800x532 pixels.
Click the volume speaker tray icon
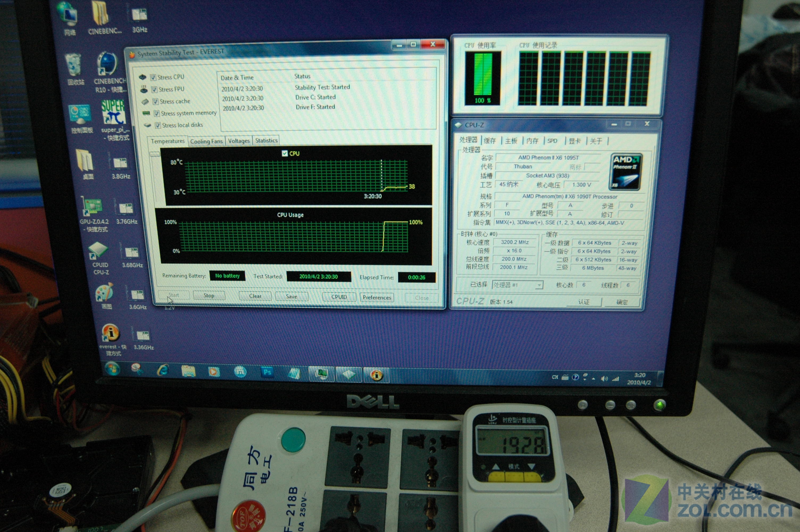pyautogui.click(x=604, y=379)
